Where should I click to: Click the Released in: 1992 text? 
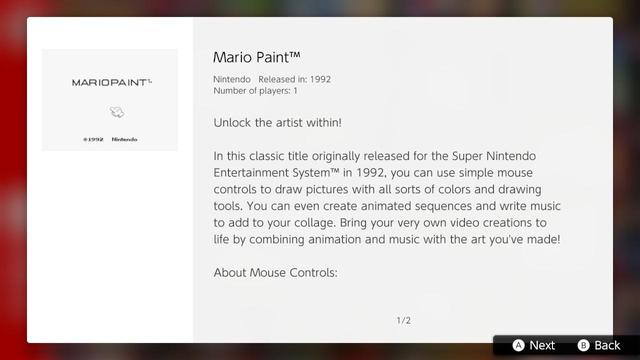[x=294, y=79]
